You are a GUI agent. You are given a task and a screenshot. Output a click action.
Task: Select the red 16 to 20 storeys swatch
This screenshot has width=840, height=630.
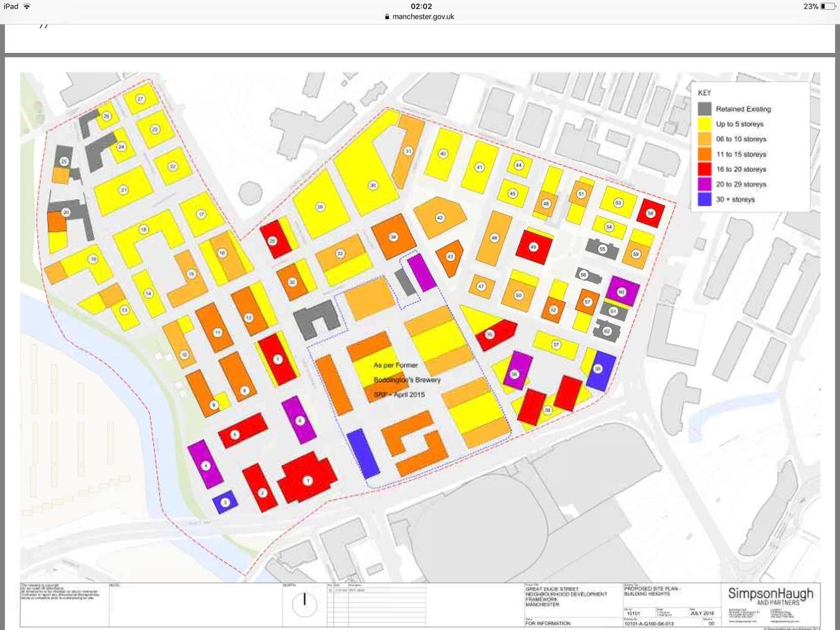pos(704,169)
